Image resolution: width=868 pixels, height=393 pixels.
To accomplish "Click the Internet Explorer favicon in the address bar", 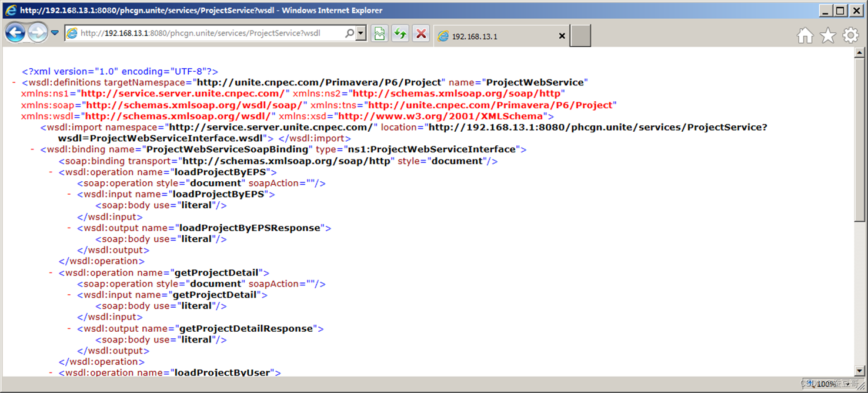I will pos(71,33).
